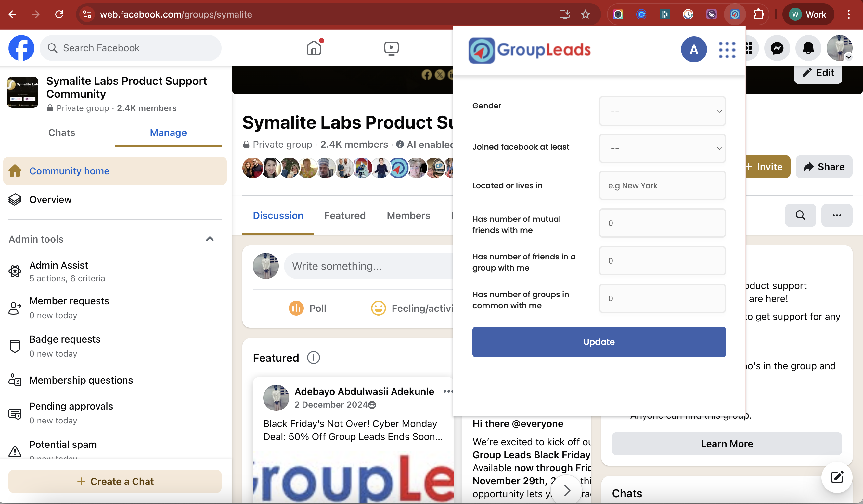This screenshot has height=504, width=863.
Task: Open Badge requests
Action: (x=115, y=346)
